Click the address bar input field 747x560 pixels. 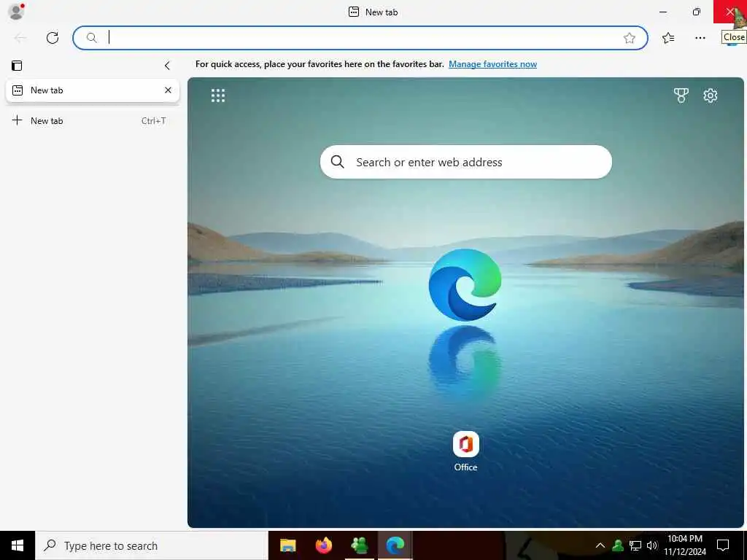coord(360,38)
